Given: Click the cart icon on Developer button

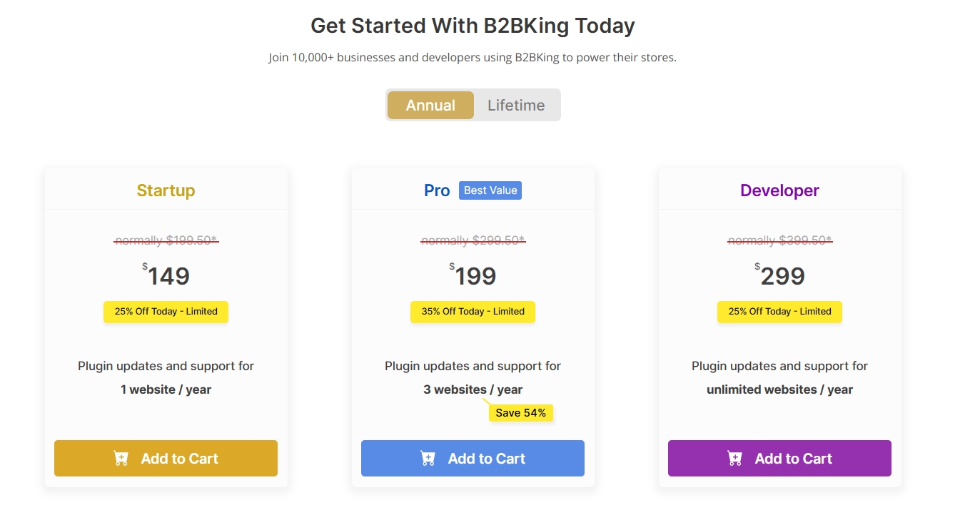Looking at the screenshot, I should (735, 459).
